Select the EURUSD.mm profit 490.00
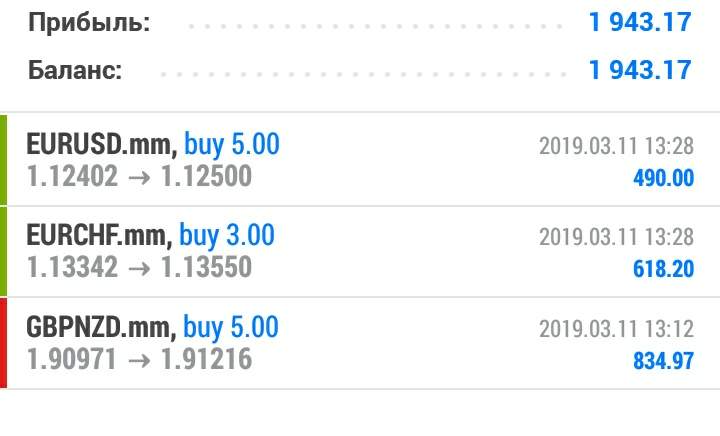Viewport: 720px width, 436px height. click(662, 178)
